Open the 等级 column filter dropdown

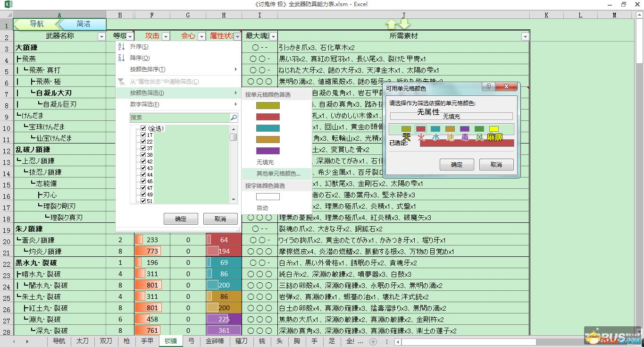tap(130, 36)
